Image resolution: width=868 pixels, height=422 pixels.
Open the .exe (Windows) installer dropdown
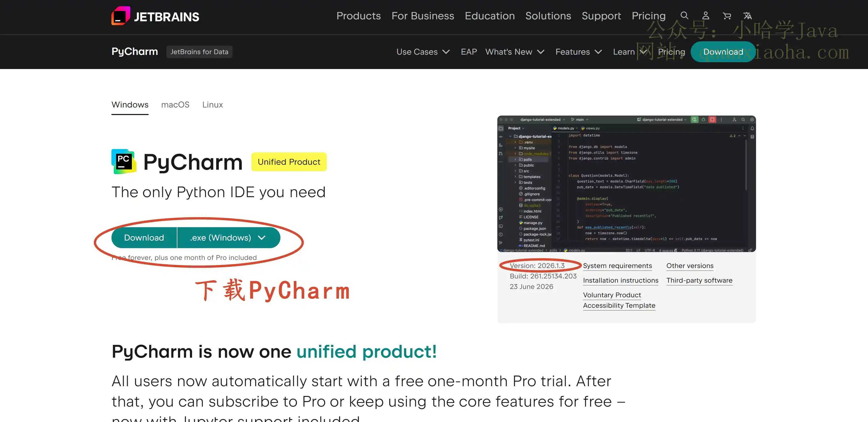coord(229,237)
